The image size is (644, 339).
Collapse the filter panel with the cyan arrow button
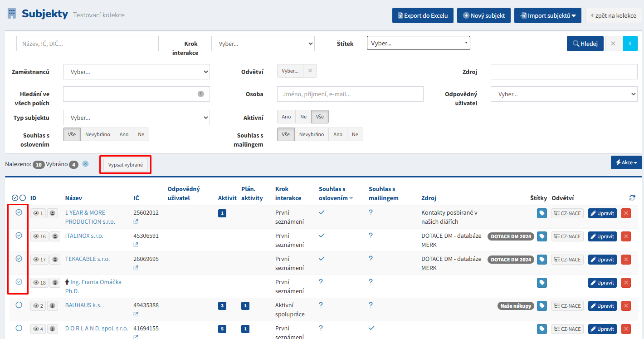[630, 44]
